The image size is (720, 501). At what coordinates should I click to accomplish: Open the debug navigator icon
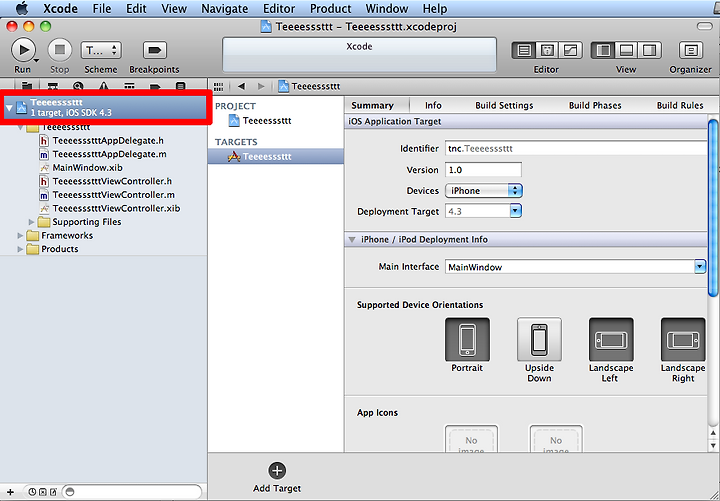129,86
